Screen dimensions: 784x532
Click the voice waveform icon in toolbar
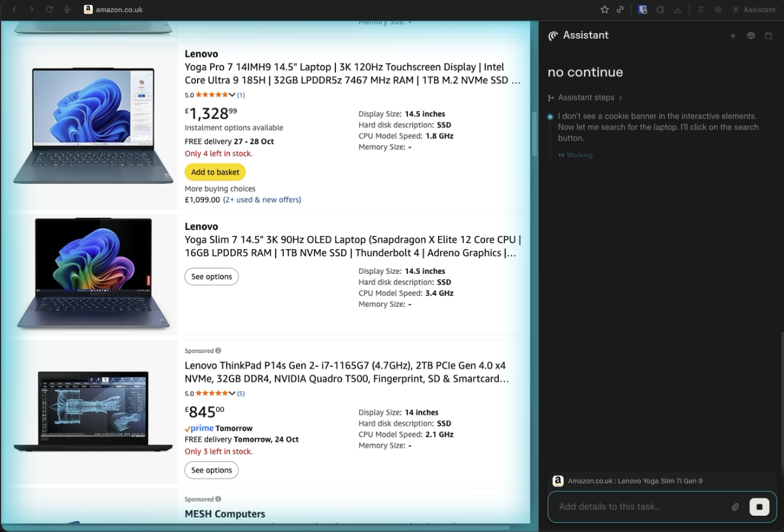click(x=718, y=10)
